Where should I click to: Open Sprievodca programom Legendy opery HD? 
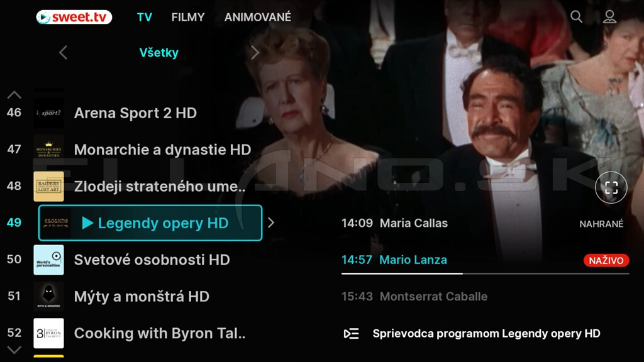[x=486, y=334]
